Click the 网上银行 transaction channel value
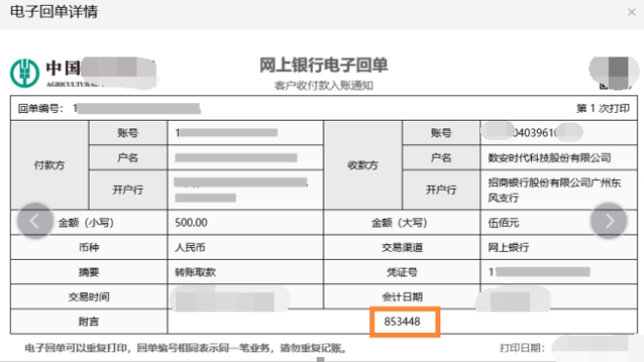The height and width of the screenshot is (362, 644). point(509,247)
